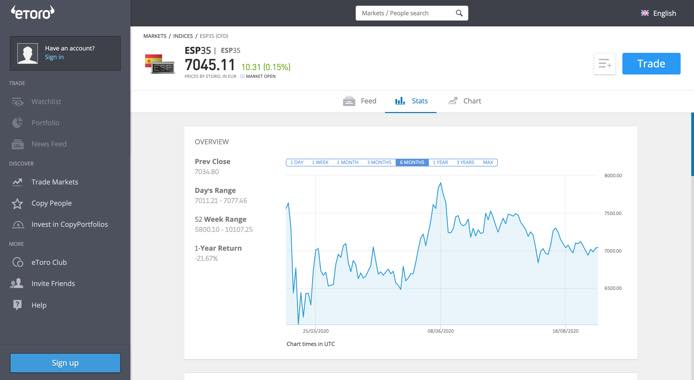
Task: Switch to the Feed tab
Action: tap(359, 101)
